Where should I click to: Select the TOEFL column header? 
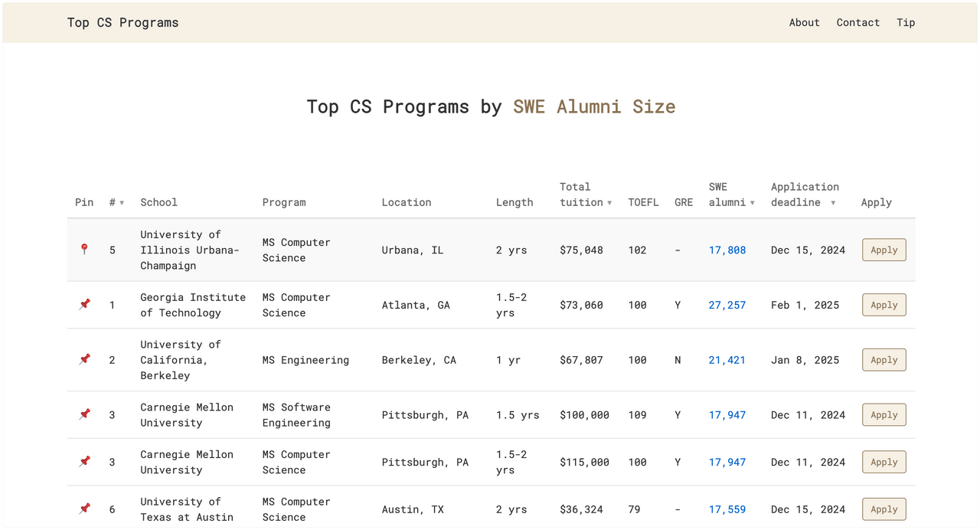pos(643,202)
